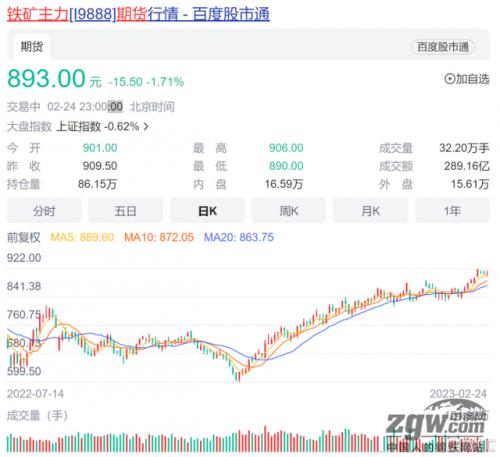
Task: Switch to the 周K chart tab
Action: (289, 211)
